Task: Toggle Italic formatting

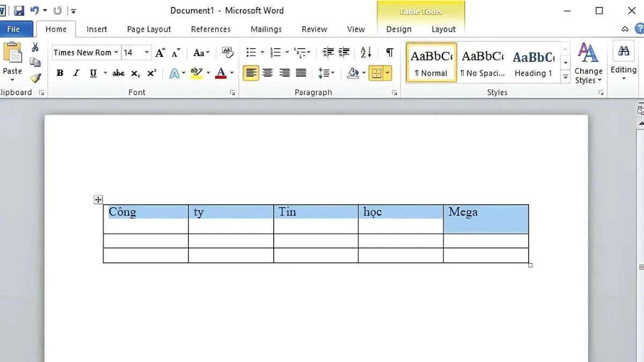Action: pyautogui.click(x=76, y=73)
